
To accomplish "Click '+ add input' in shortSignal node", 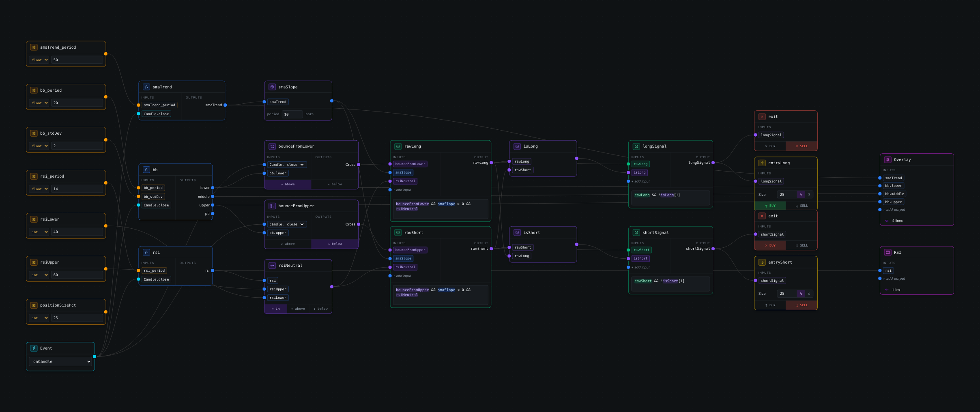I will [640, 268].
